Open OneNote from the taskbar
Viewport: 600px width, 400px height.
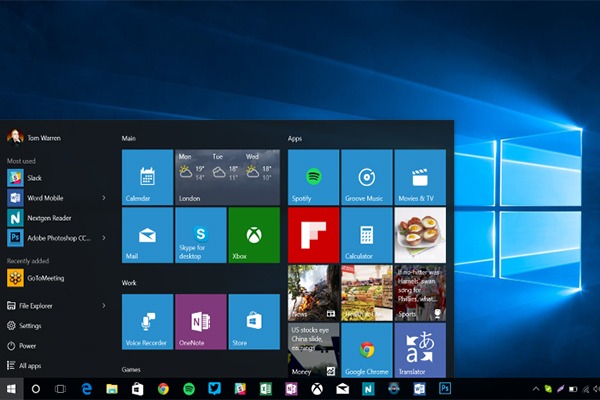[291, 389]
